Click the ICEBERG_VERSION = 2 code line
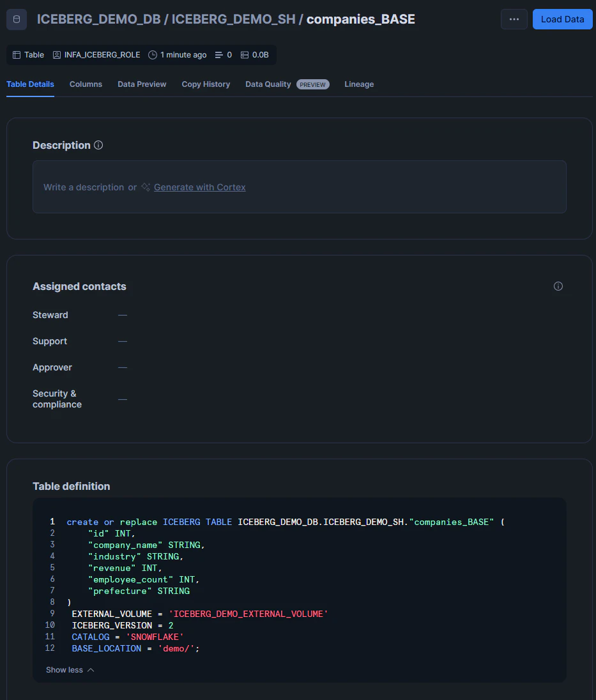 122,625
